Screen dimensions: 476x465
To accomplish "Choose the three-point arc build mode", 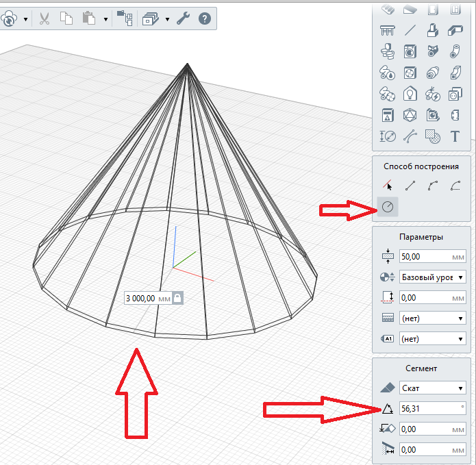I will (x=433, y=186).
